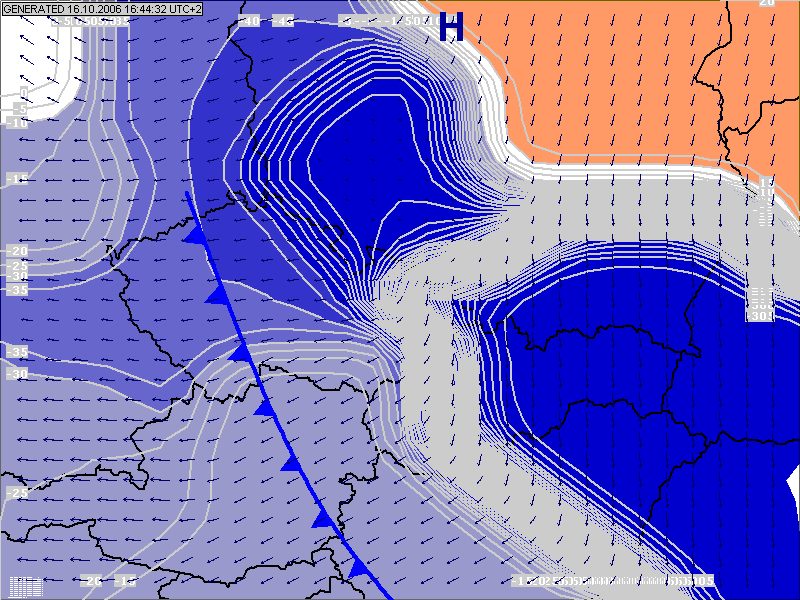
Task: Click the -20 contour label on left edge
Action: click(17, 251)
